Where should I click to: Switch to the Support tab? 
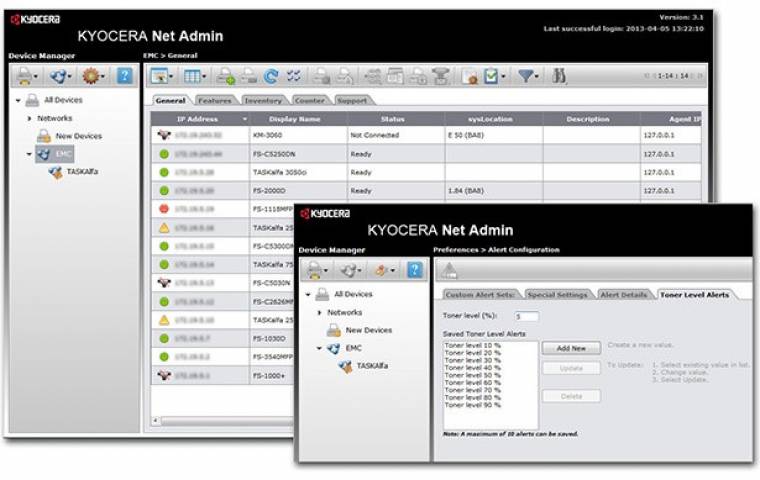tap(352, 100)
